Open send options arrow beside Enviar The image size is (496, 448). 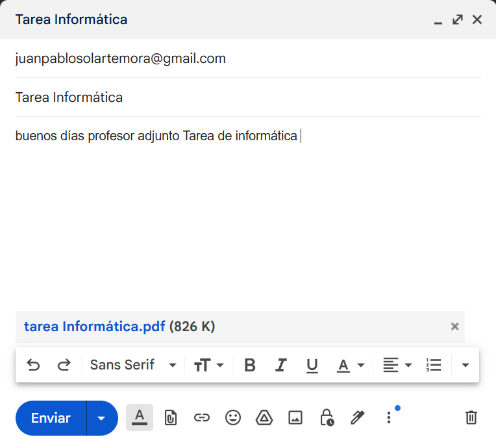pyautogui.click(x=101, y=418)
